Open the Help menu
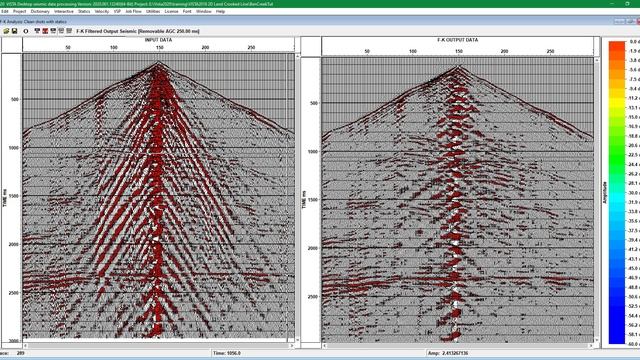Screen dimensions: 640x360 [x=220, y=11]
